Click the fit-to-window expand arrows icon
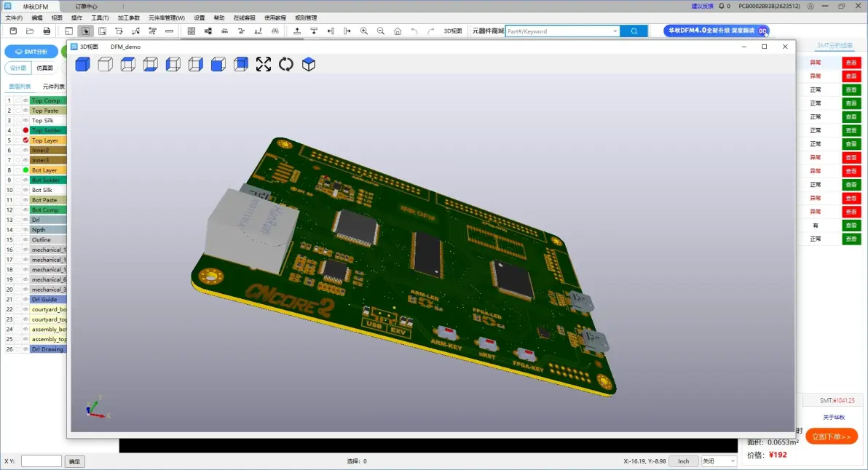 (264, 64)
